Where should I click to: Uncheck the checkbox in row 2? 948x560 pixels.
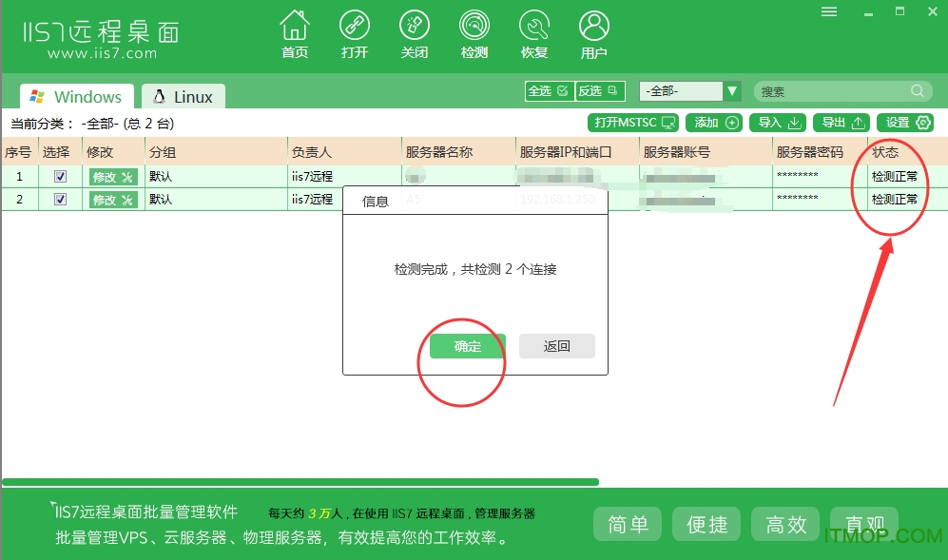point(61,200)
